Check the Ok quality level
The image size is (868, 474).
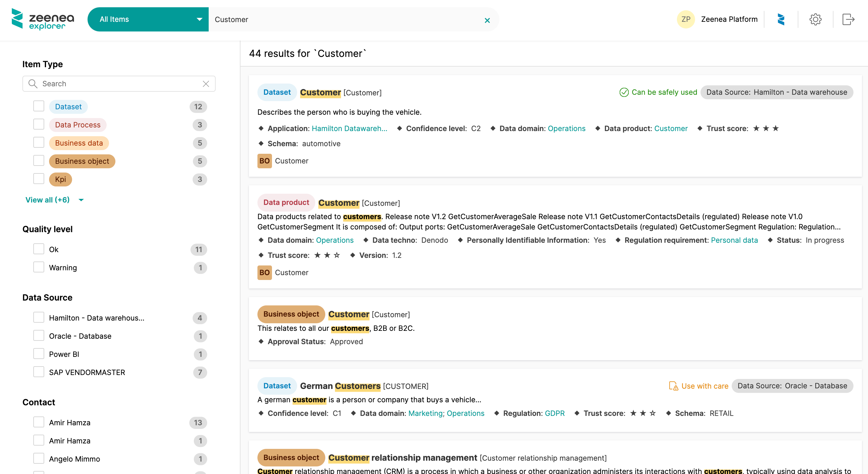[x=39, y=249]
